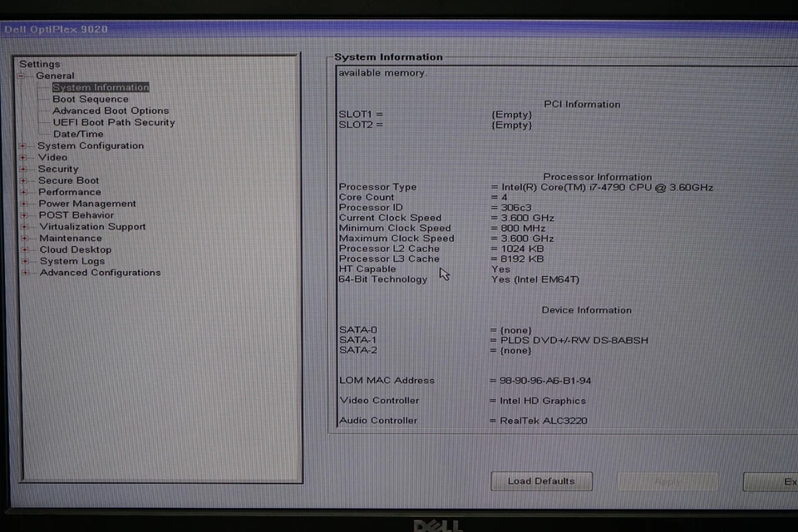The width and height of the screenshot is (798, 532).
Task: Select System Information in the settings tree
Action: coord(101,86)
